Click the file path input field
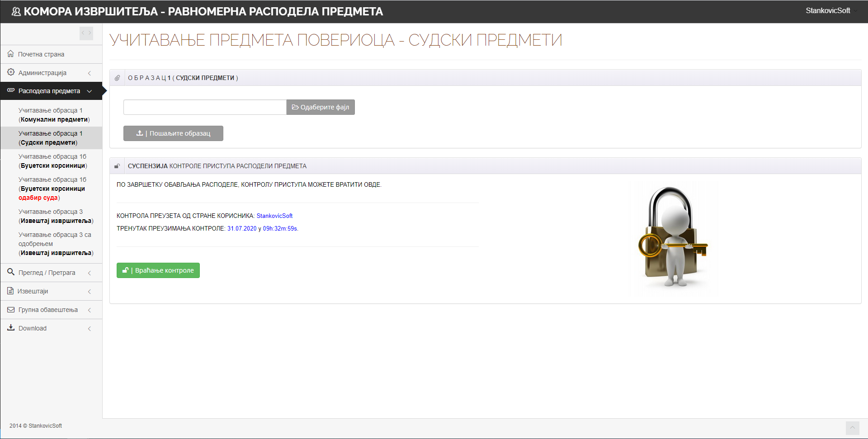 205,107
